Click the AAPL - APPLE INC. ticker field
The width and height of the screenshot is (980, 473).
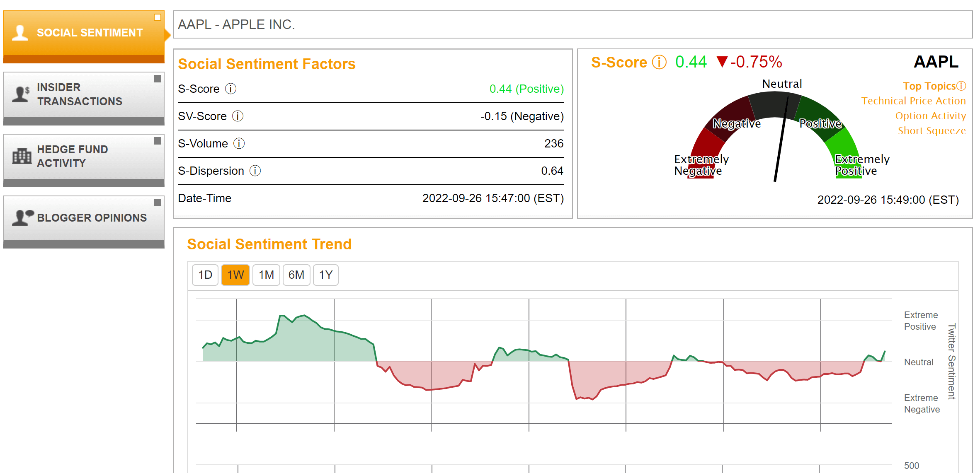click(x=572, y=25)
